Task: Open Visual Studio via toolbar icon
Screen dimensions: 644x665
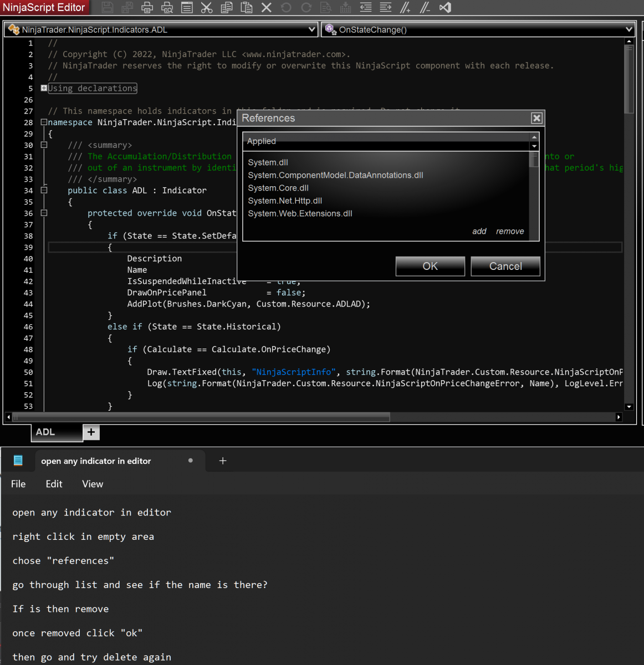Action: [x=445, y=8]
